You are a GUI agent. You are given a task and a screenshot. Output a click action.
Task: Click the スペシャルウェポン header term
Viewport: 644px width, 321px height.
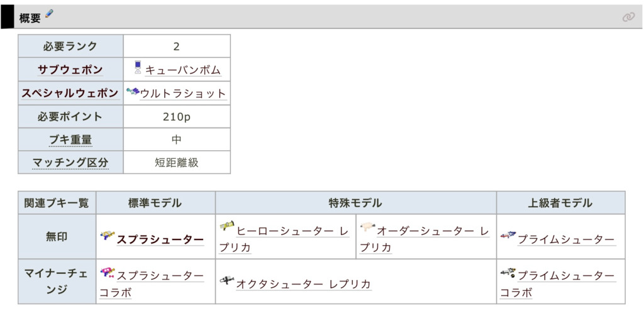tap(70, 93)
